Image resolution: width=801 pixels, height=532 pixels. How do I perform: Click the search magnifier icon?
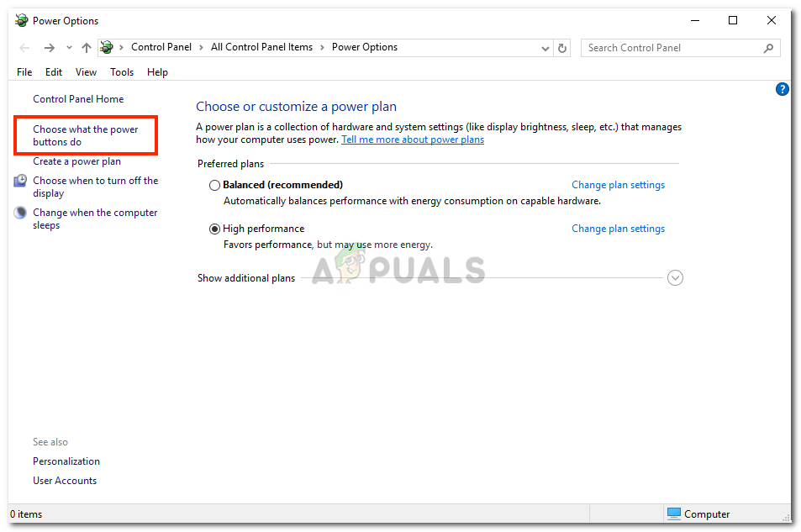coord(767,48)
